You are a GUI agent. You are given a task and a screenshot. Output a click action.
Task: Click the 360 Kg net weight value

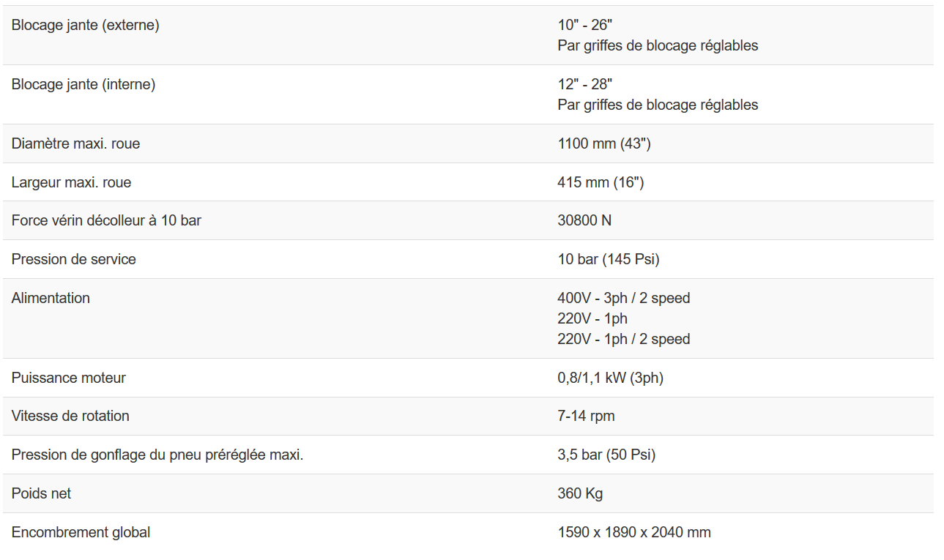click(580, 494)
